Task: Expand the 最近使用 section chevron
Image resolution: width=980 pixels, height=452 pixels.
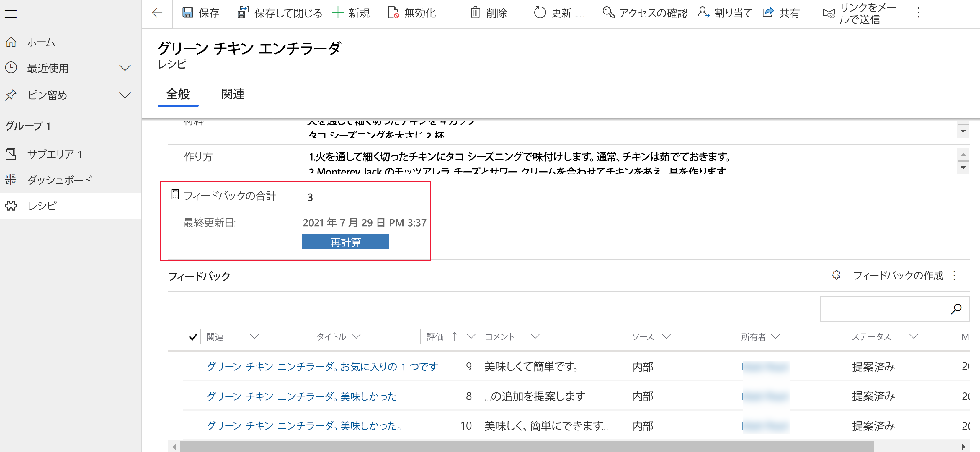Action: 125,68
